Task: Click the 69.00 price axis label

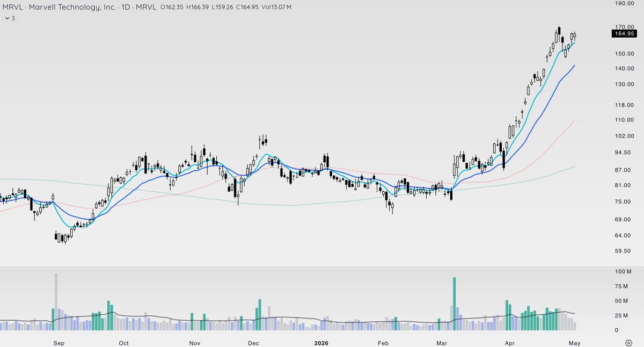Action: coord(623,220)
